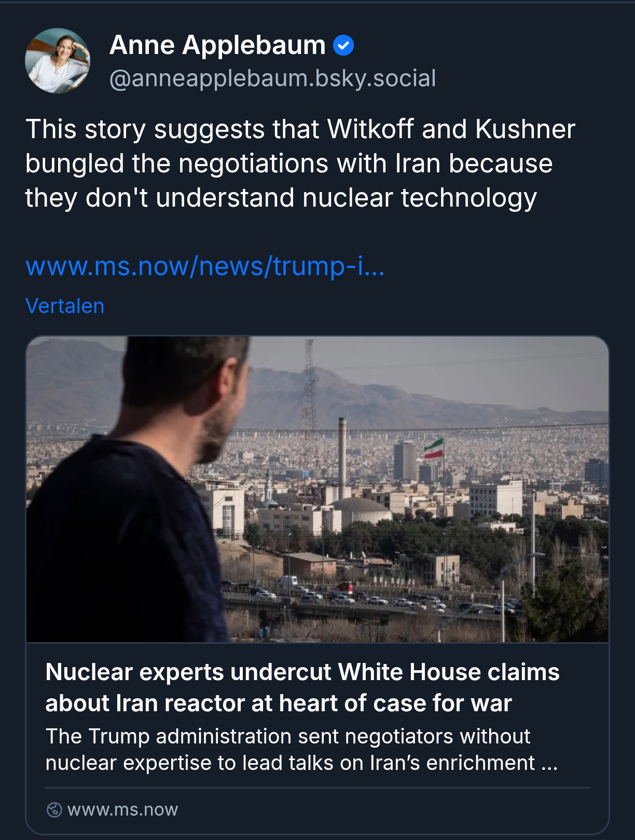The width and height of the screenshot is (635, 840).
Task: Click the word "Kushner" in the post
Action: click(x=525, y=129)
